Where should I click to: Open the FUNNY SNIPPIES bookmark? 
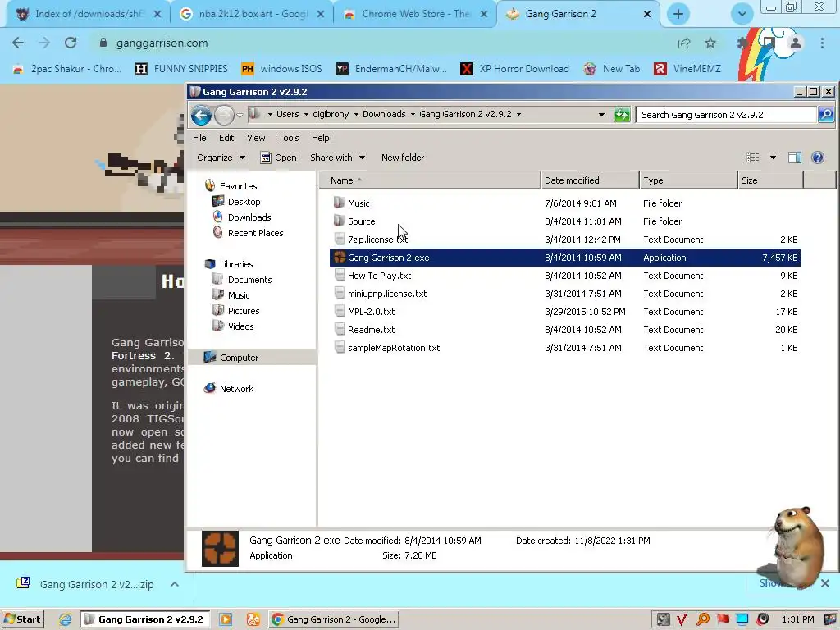[181, 69]
